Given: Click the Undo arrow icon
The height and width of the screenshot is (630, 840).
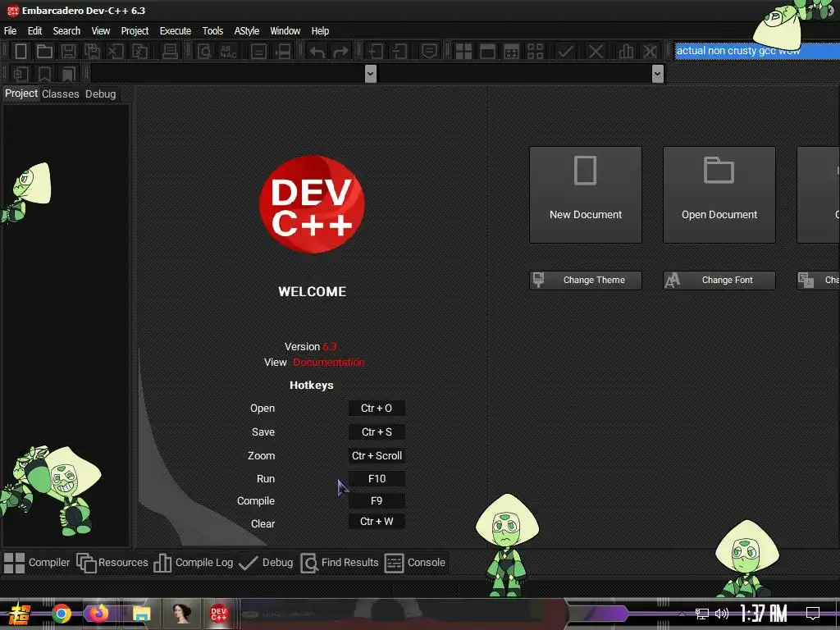Looking at the screenshot, I should coord(317,52).
